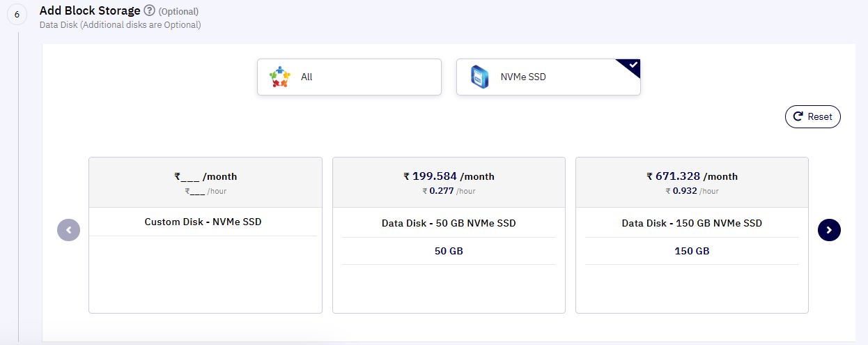This screenshot has height=345, width=868.
Task: Click the help question mark icon
Action: 149,10
